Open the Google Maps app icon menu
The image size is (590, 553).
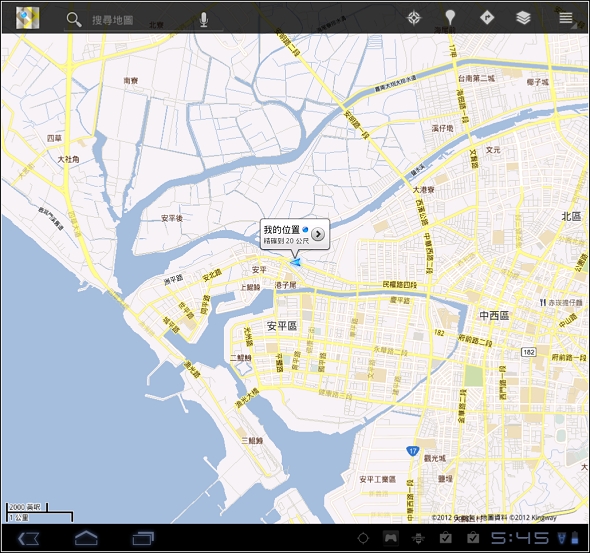point(27,18)
